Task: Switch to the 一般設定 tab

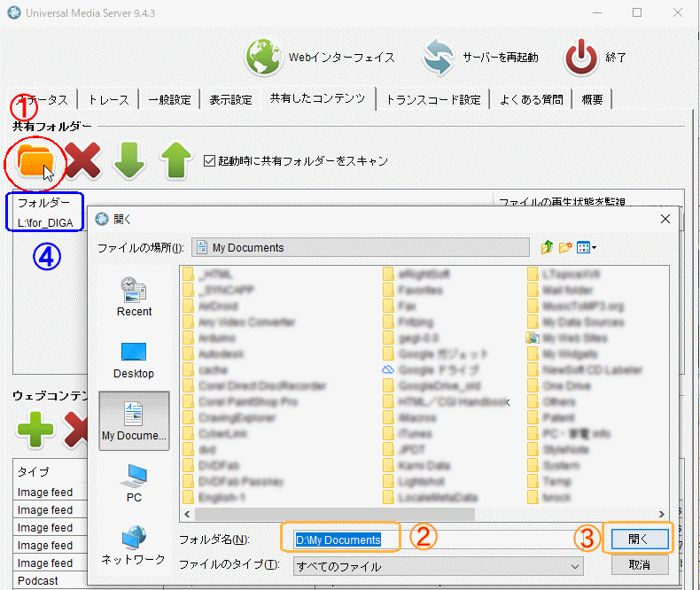Action: pos(168,99)
